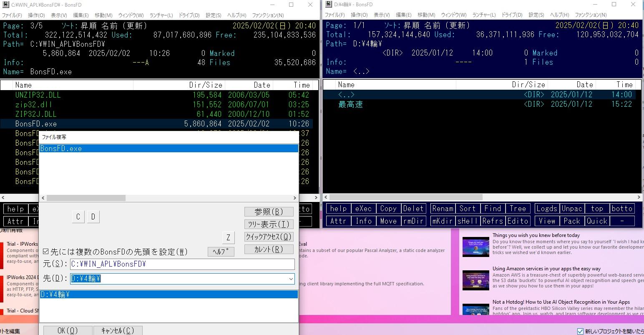Open ドライブ(D) menu in the D:¥4輪¥ window
644x335 pixels.
click(x=512, y=15)
